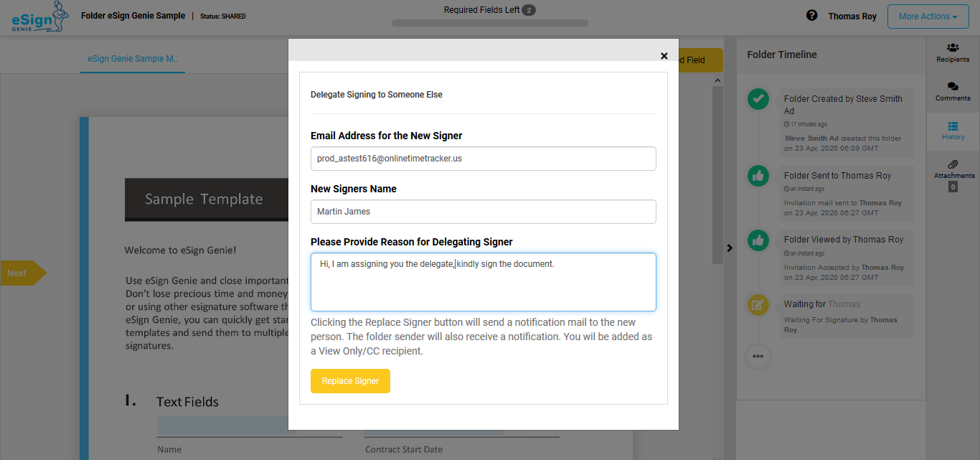
Task: Click the Required Fields progress bar
Action: pos(489,23)
